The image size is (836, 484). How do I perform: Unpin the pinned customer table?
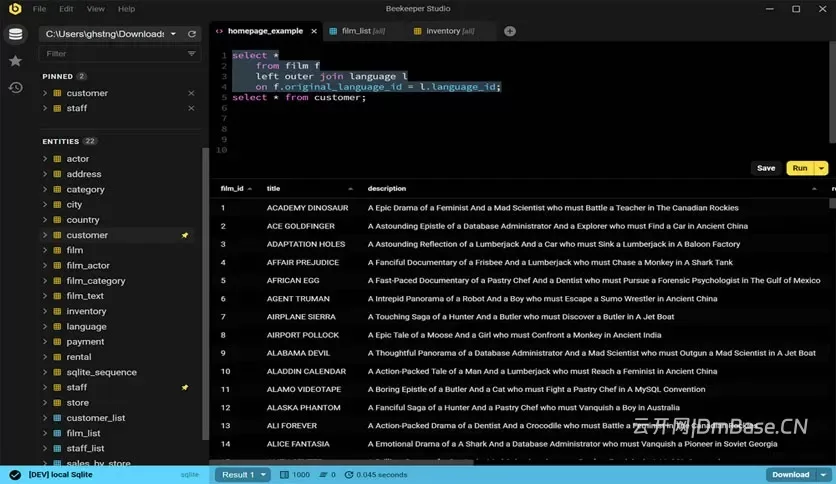tap(191, 93)
